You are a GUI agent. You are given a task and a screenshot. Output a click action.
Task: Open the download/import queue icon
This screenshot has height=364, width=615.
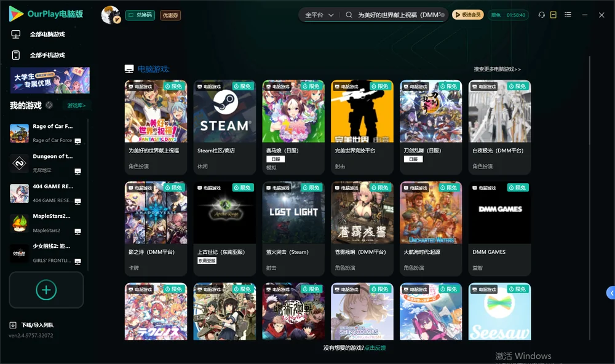point(13,325)
